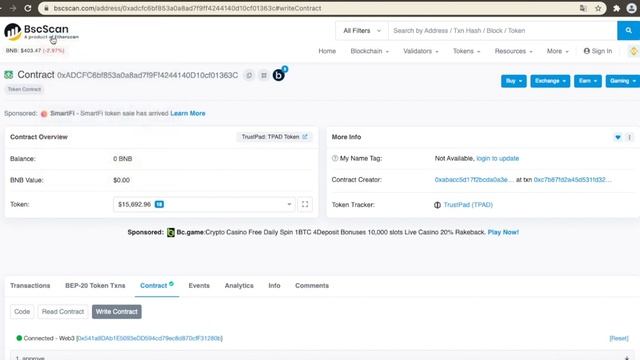The image size is (640, 360).
Task: Expand the More nav menu
Action: pyautogui.click(x=557, y=51)
